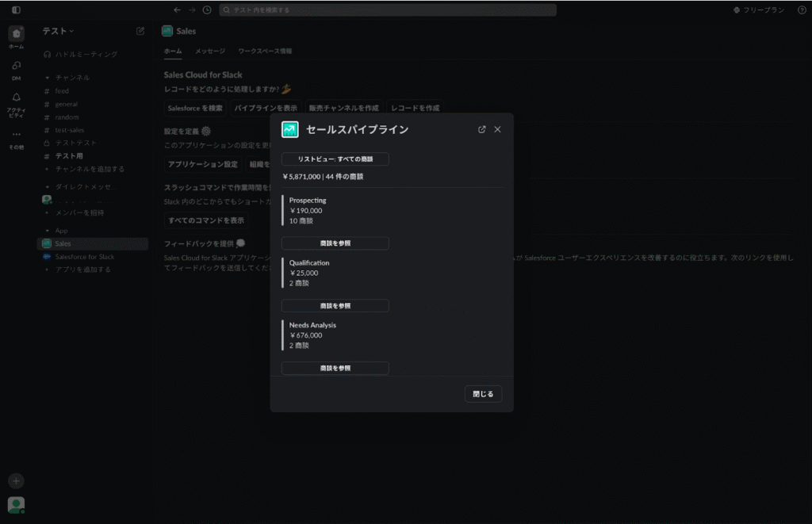Open the リストビュー: すべての商談 selector

pyautogui.click(x=335, y=159)
